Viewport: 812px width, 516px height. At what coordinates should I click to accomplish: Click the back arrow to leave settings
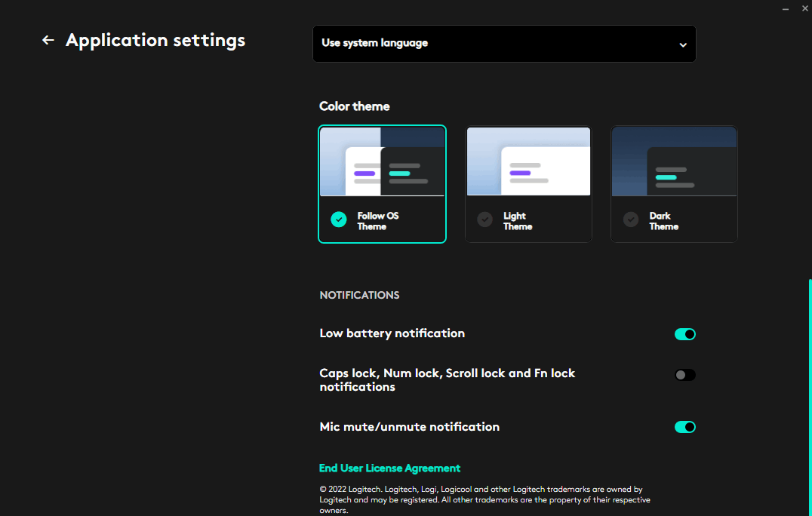tap(48, 40)
